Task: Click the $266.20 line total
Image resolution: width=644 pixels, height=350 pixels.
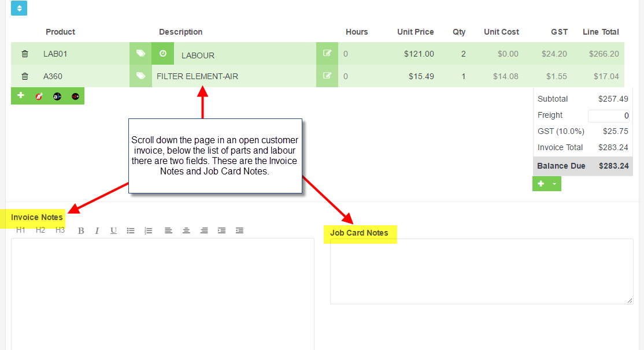Action: coord(604,54)
